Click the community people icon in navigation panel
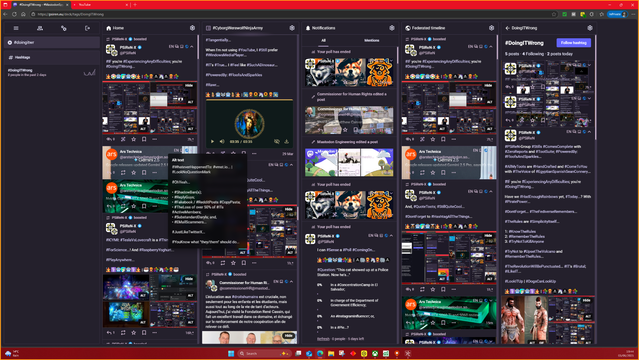The image size is (639, 360). 40,28
